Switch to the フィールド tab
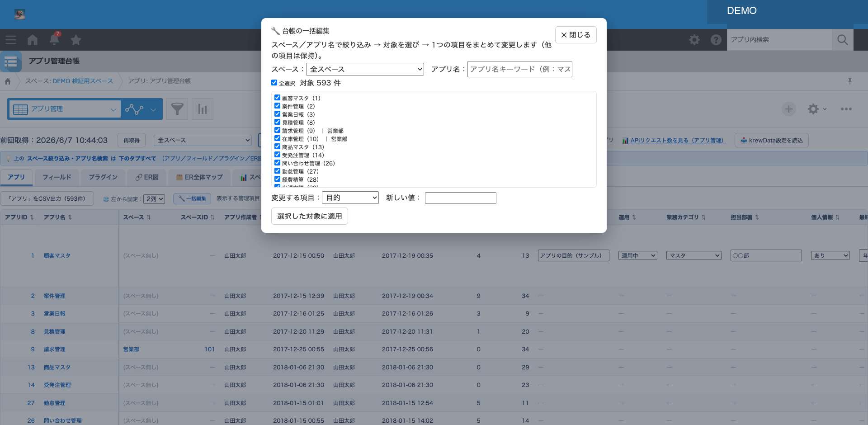This screenshot has width=868, height=425. pyautogui.click(x=57, y=177)
